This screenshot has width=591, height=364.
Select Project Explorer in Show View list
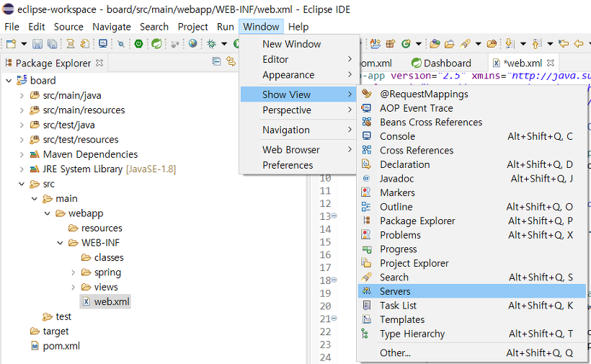click(x=472, y=263)
